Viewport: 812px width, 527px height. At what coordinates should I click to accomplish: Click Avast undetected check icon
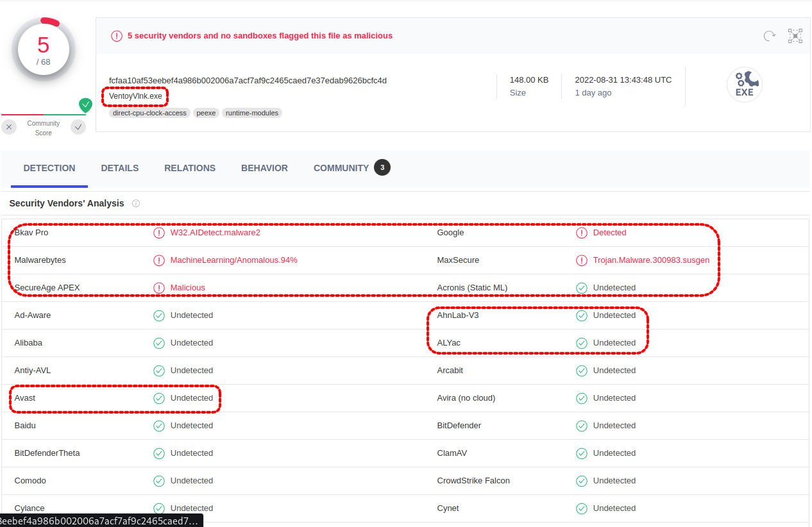click(x=159, y=398)
